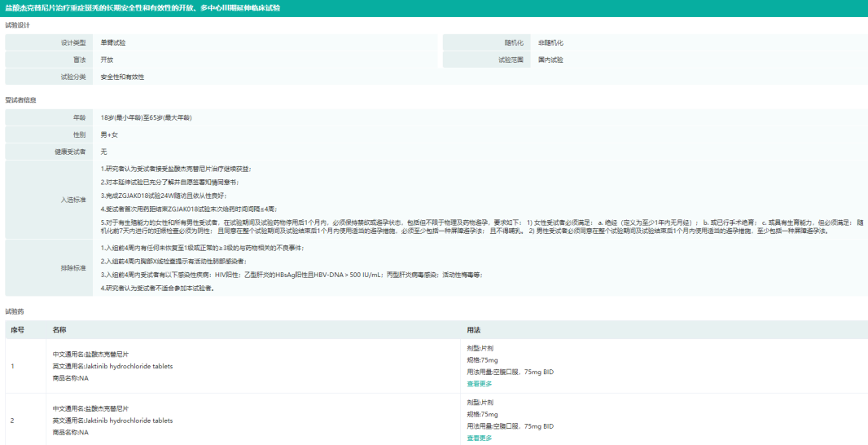Click 查看更多 link in drug row 1

(x=479, y=383)
